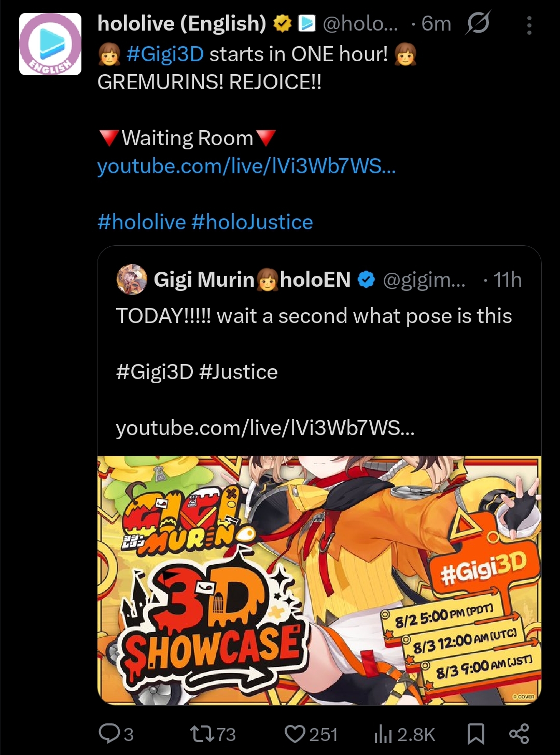Like the tweet with heart icon

click(x=295, y=734)
